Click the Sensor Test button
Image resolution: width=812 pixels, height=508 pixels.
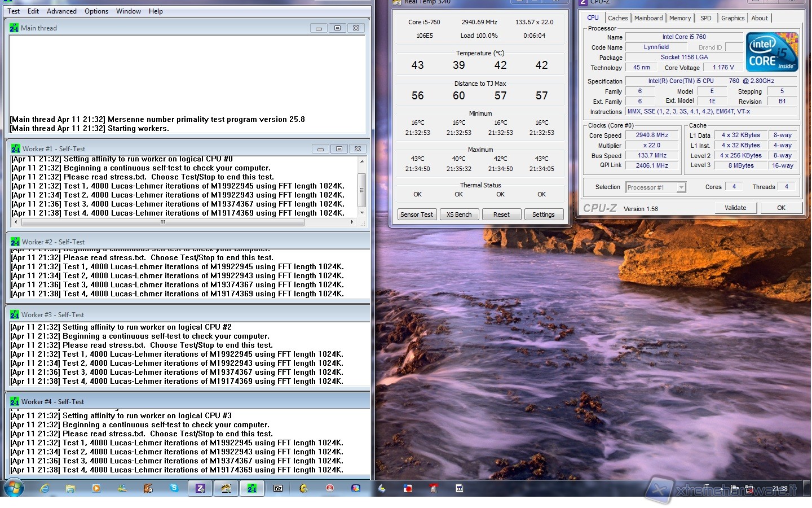pos(417,214)
